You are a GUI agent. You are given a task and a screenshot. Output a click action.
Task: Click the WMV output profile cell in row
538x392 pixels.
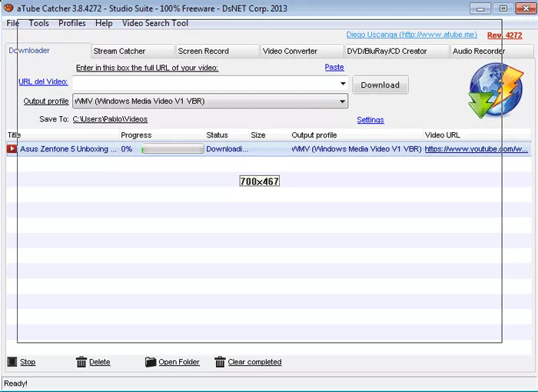click(357, 149)
